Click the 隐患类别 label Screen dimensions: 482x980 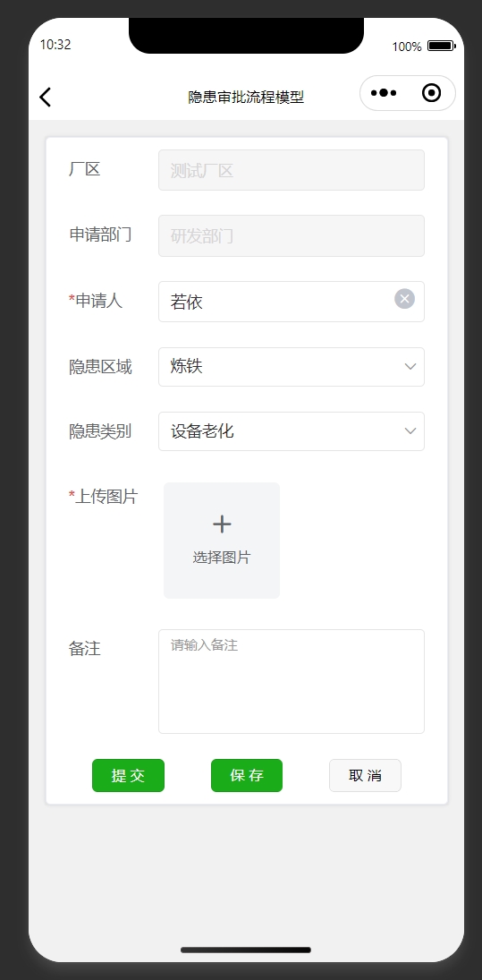100,431
